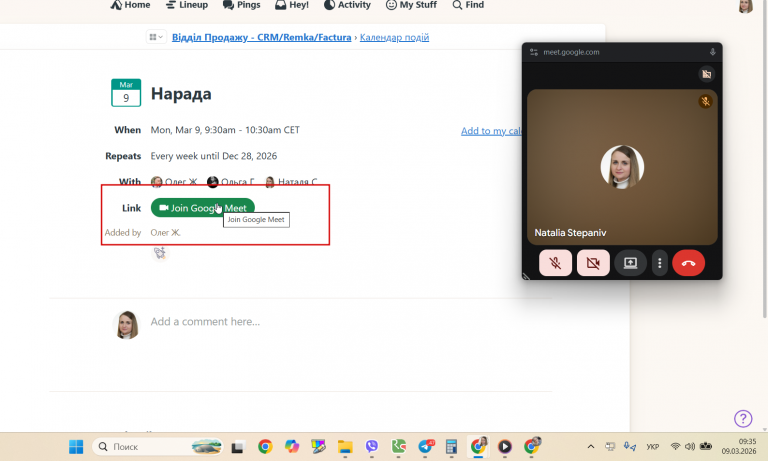
Task: Open the File Explorer taskbar icon
Action: coord(345,447)
